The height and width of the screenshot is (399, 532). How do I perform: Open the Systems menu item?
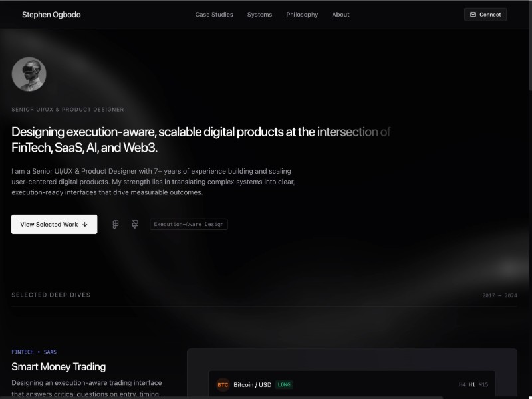(259, 14)
